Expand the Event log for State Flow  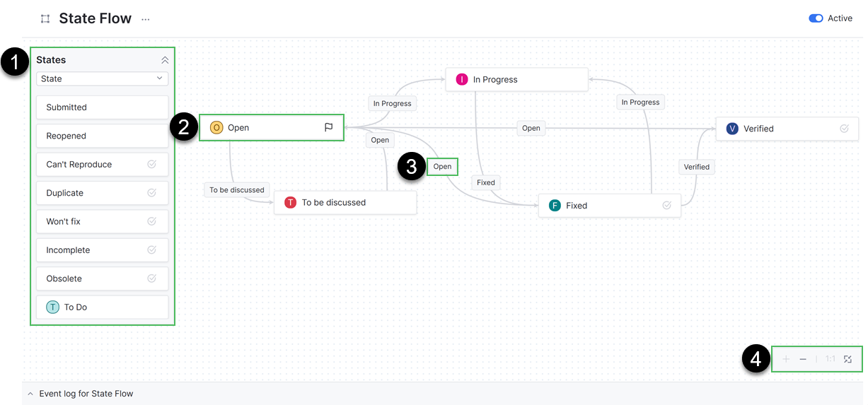click(30, 394)
